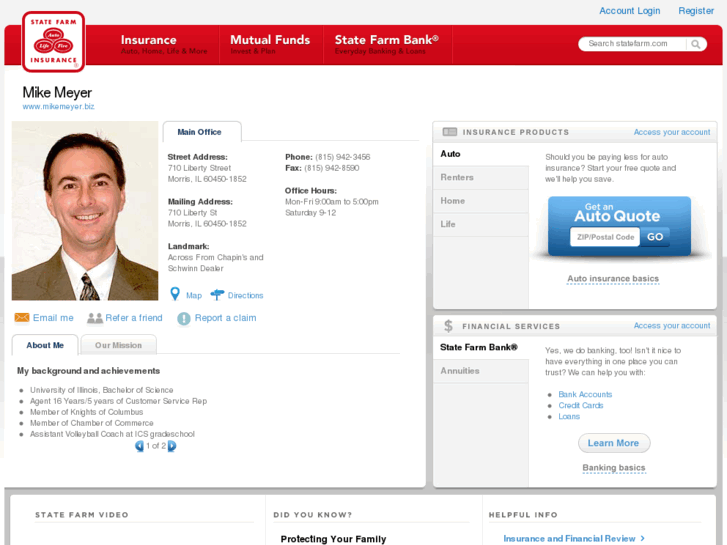This screenshot has width=727, height=545.
Task: Click the Refer a friend link
Action: click(x=134, y=318)
